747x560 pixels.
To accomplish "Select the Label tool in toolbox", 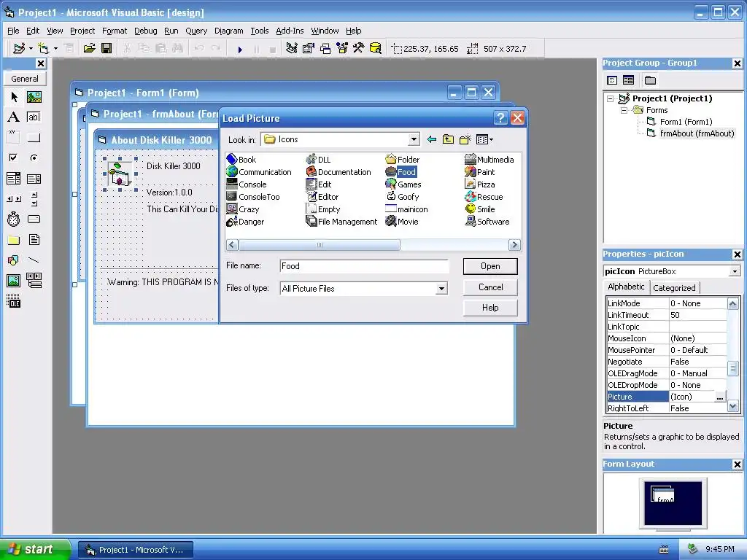I will 14,117.
